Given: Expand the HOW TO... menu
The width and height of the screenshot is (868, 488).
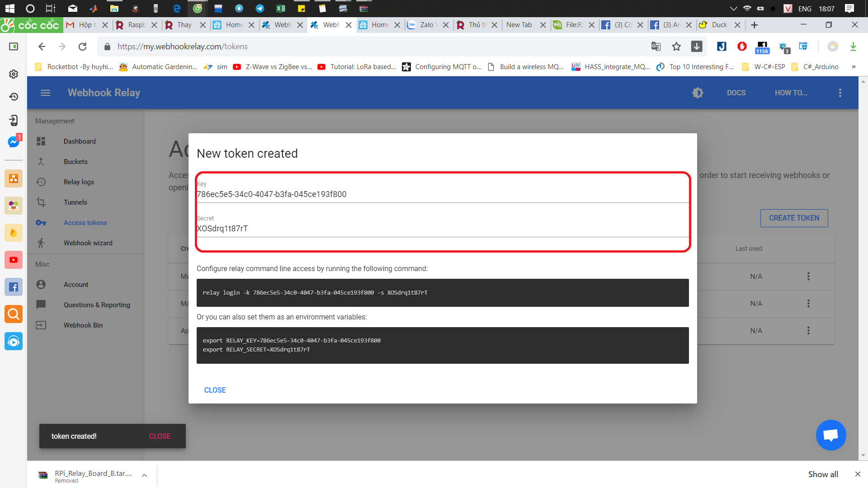Looking at the screenshot, I should 791,93.
